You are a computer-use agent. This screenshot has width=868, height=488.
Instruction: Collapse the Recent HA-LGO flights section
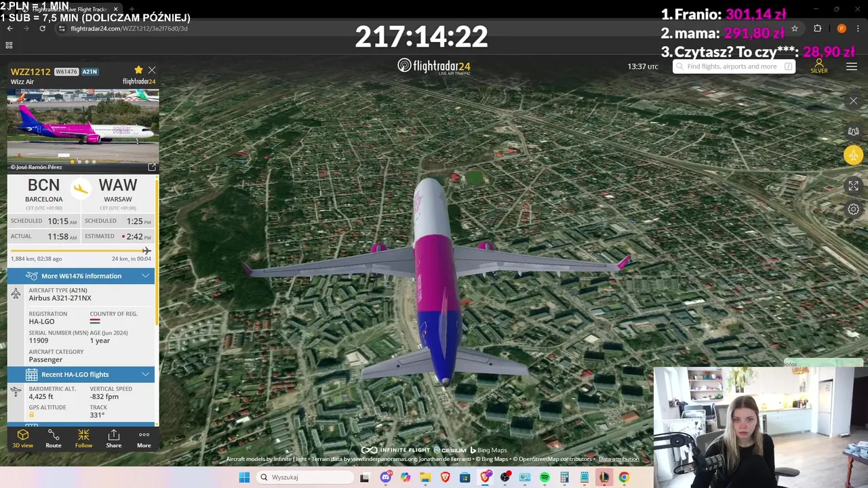(x=81, y=374)
